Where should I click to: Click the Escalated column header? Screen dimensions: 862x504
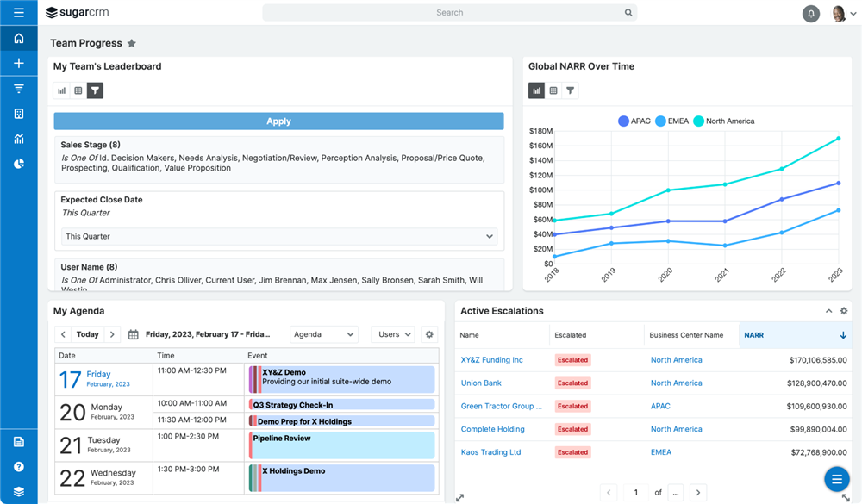pyautogui.click(x=571, y=335)
